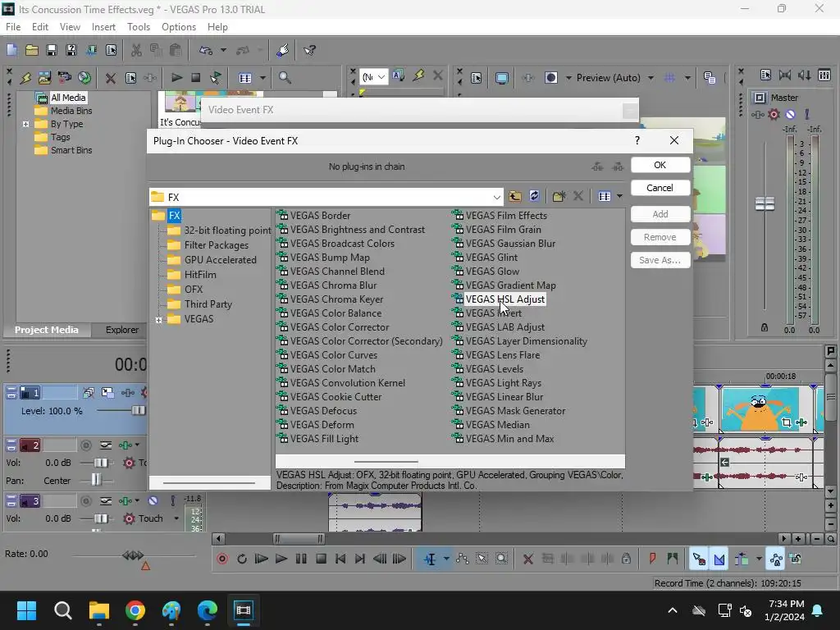This screenshot has width=840, height=630.
Task: Click the red Insert Marker flag icon
Action: [652, 559]
